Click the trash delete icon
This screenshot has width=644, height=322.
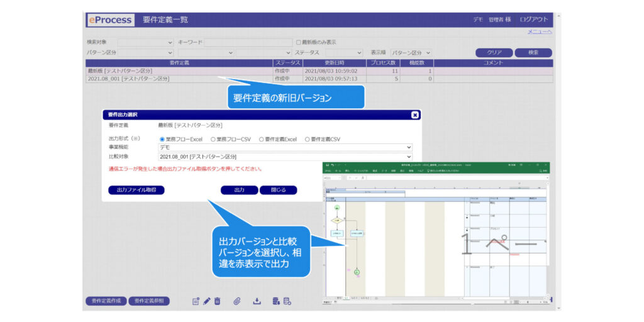(x=217, y=301)
